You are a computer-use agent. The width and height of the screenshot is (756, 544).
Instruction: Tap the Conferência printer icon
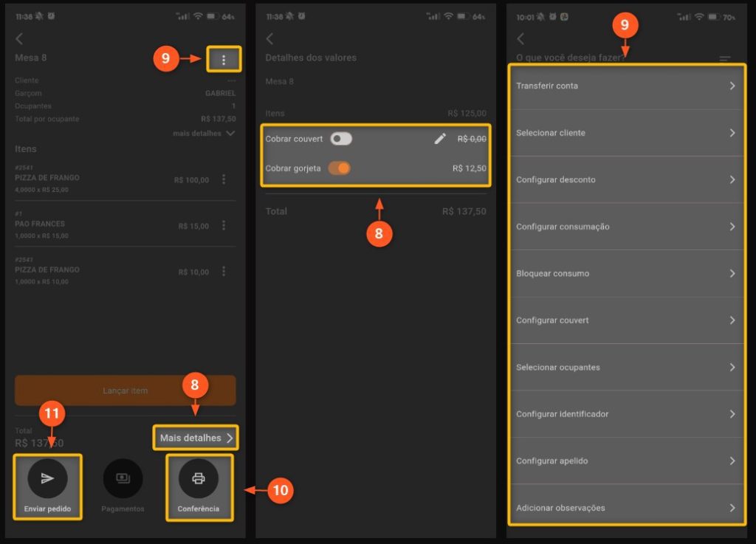[x=198, y=479]
